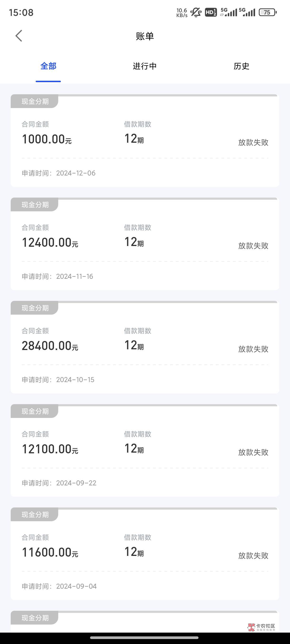This screenshot has width=290, height=644.
Task: Tap the 现金分期 label on first card
Action: pos(35,101)
